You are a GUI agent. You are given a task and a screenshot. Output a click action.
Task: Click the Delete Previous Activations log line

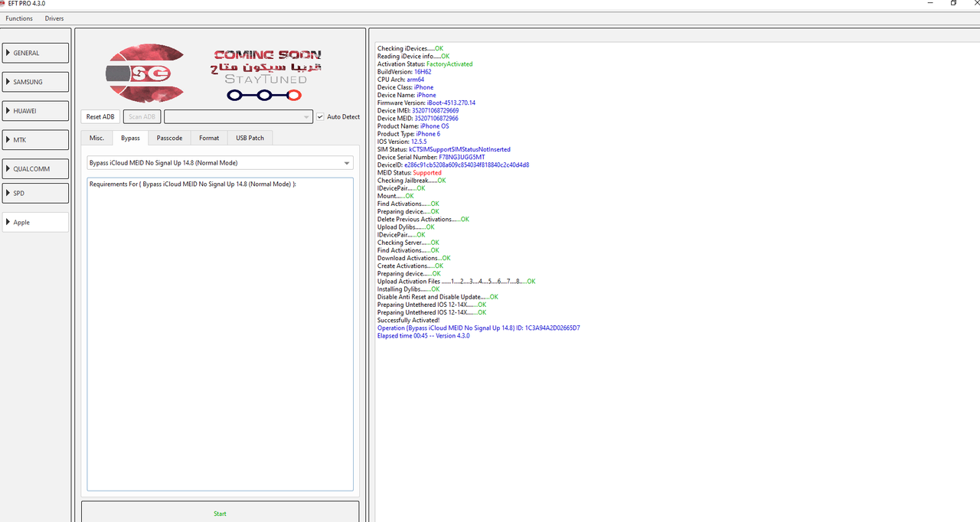pos(423,219)
